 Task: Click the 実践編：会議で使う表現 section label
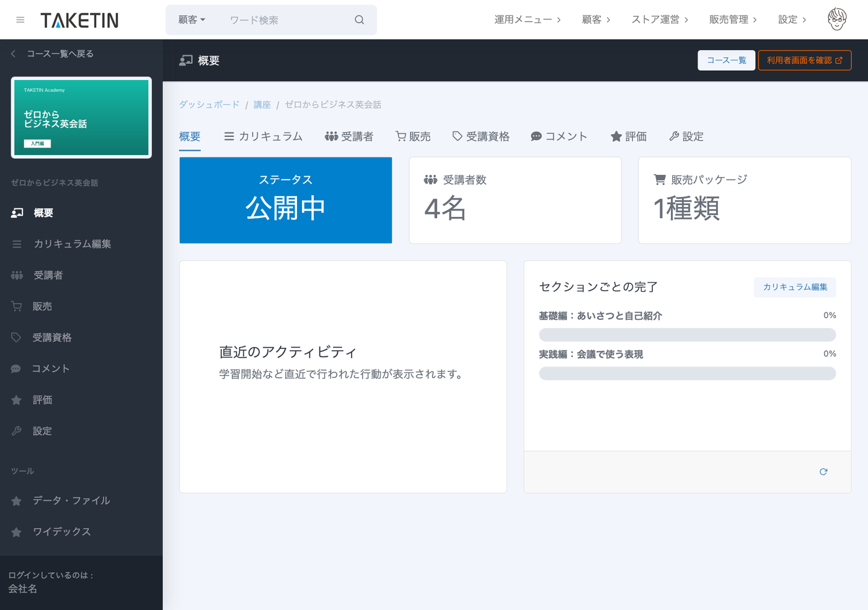[591, 355]
